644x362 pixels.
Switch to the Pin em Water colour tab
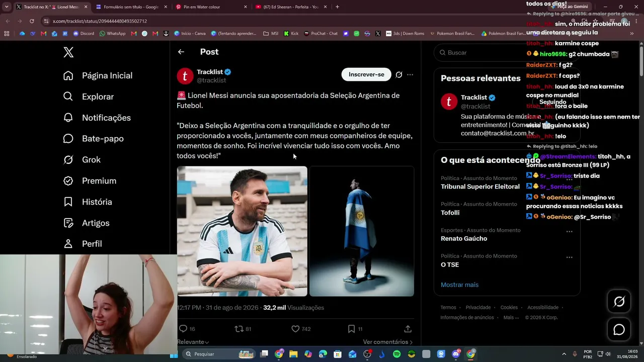(x=211, y=7)
